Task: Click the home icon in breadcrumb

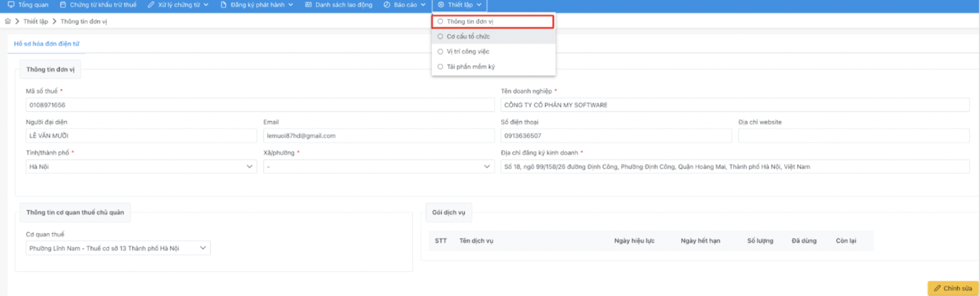Action: 8,22
